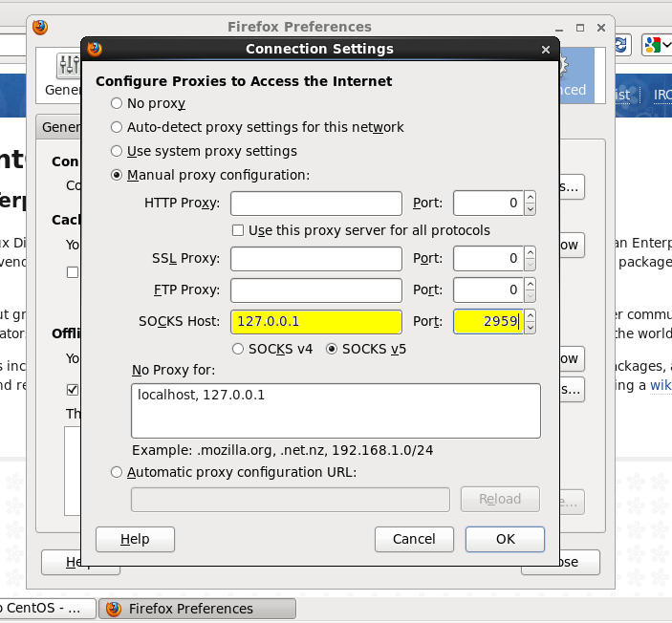The image size is (672, 623).
Task: Increase HTTP Proxy port with up arrow
Action: [x=531, y=197]
